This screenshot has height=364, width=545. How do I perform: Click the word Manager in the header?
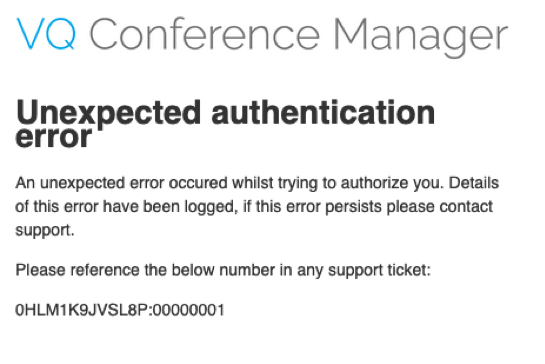pos(421,37)
